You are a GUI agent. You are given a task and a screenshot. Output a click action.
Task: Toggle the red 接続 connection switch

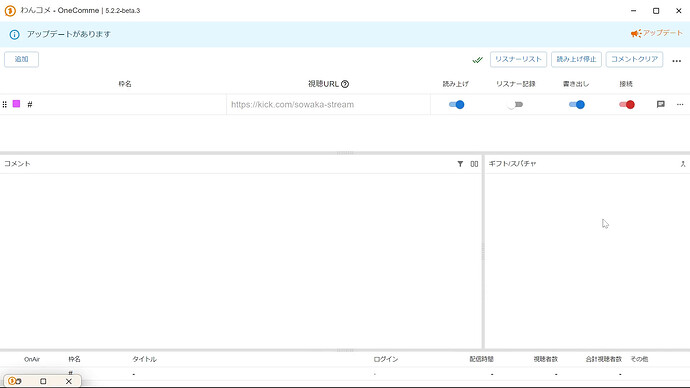[627, 104]
